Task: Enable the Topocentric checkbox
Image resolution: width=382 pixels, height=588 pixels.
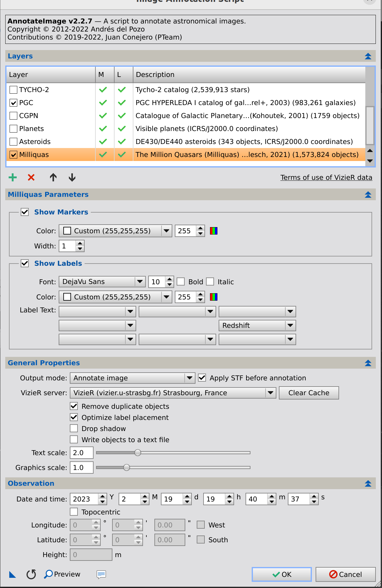Action: (74, 512)
